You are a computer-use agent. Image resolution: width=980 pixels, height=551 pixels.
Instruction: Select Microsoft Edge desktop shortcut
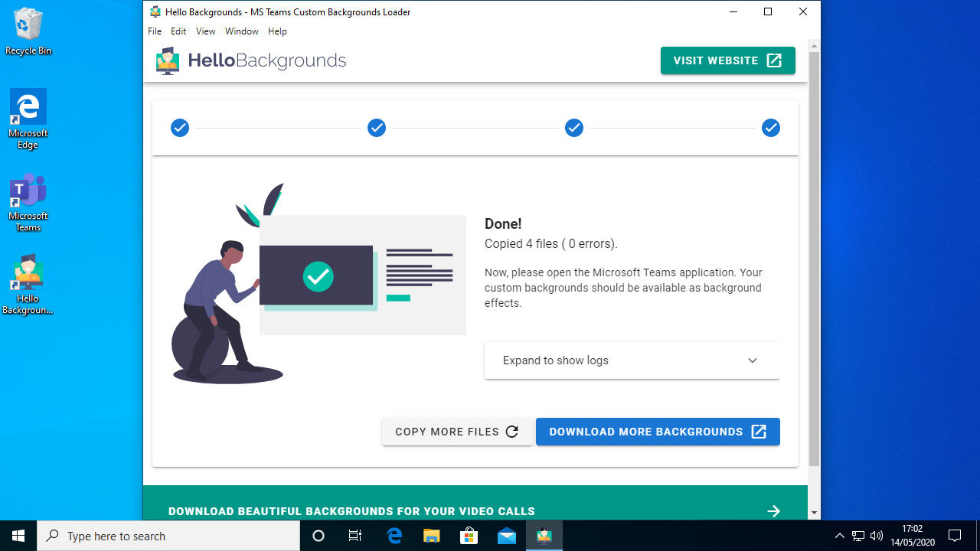click(28, 119)
